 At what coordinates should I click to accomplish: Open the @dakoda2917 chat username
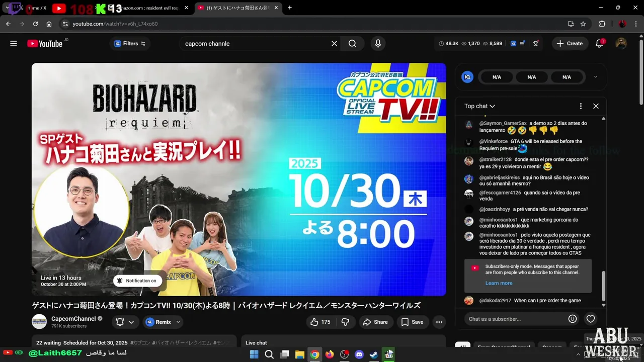tap(495, 301)
